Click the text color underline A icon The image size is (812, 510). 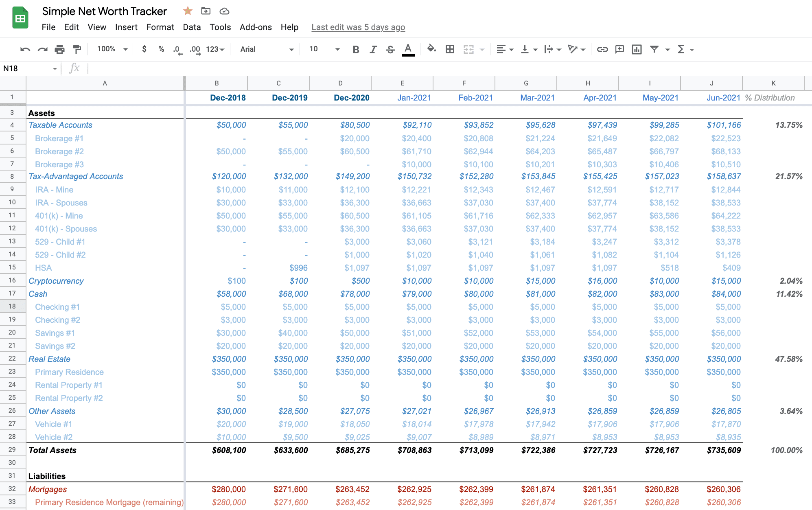[x=408, y=49]
